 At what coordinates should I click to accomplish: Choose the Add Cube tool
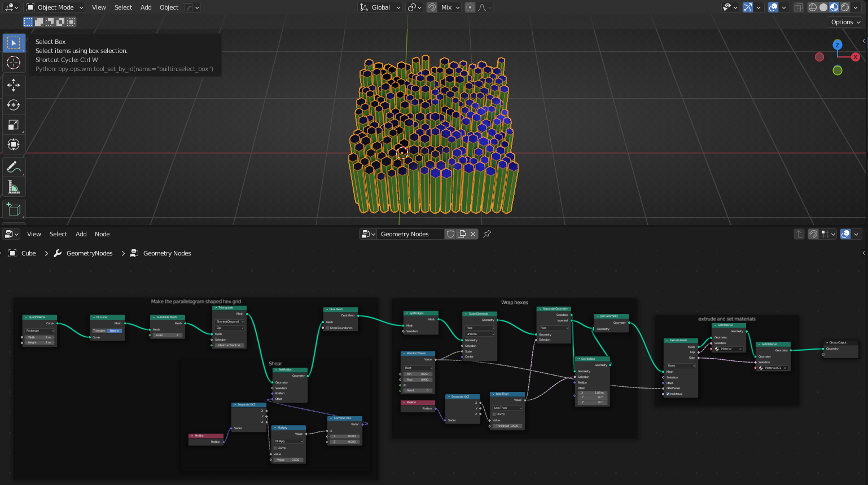(14, 210)
